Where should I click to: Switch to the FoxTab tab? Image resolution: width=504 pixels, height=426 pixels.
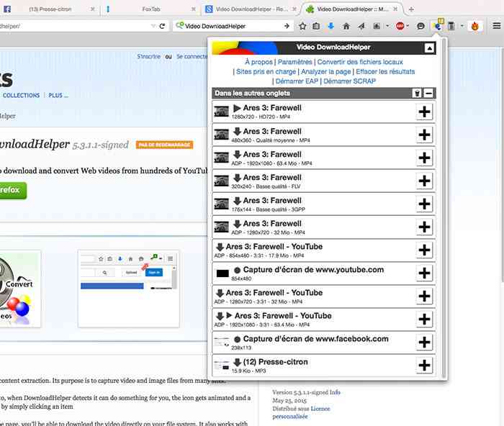click(151, 9)
